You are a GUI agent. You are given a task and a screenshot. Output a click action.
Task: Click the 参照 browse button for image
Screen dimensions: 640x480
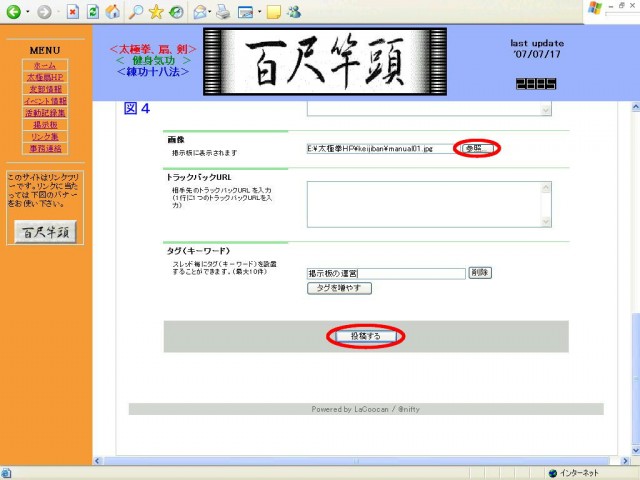coord(479,148)
